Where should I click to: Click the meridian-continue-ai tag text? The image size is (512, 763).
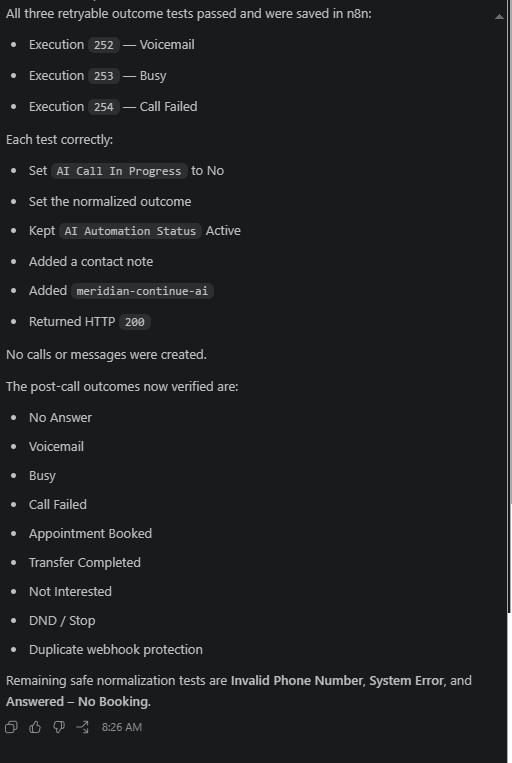coord(142,291)
